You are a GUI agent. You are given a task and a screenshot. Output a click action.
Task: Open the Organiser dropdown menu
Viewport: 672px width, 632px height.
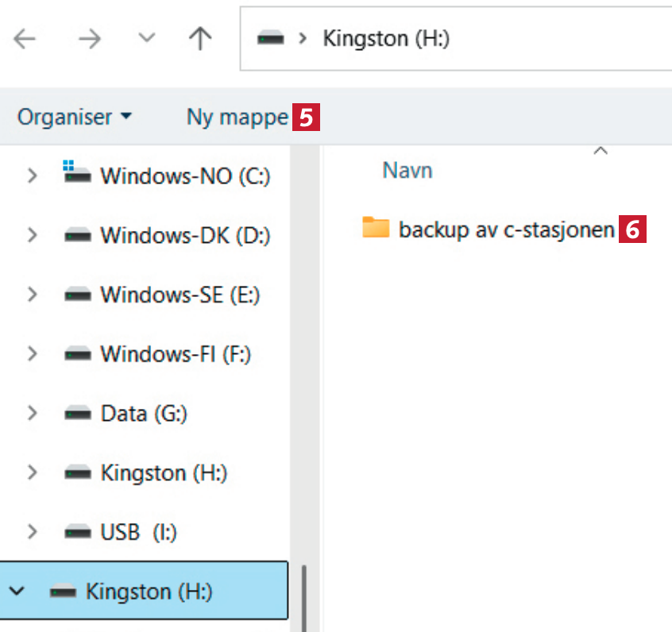coord(75,118)
